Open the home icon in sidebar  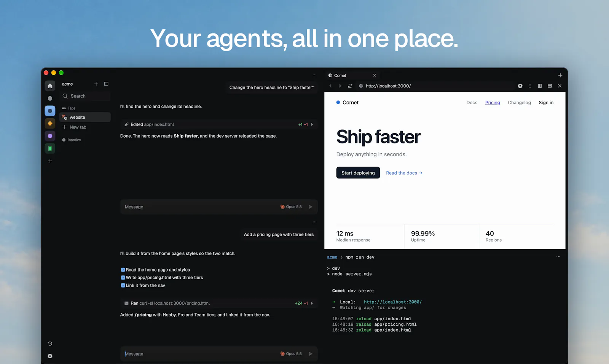50,86
